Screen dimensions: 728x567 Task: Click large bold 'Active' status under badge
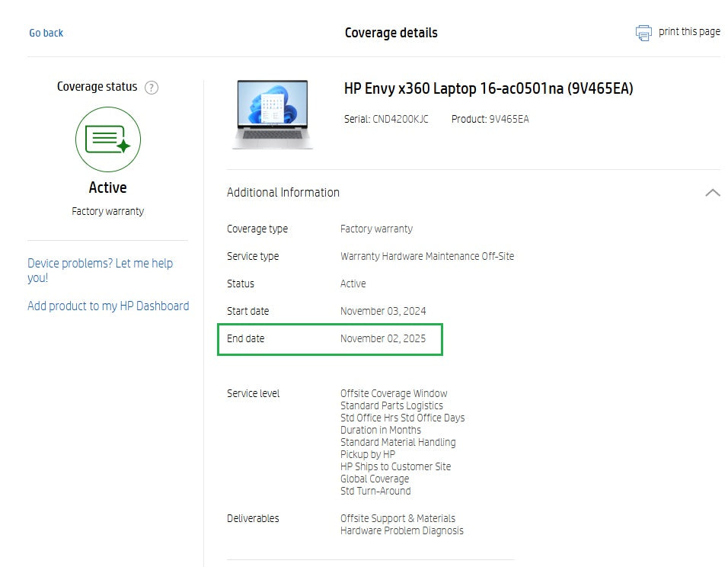coord(107,187)
